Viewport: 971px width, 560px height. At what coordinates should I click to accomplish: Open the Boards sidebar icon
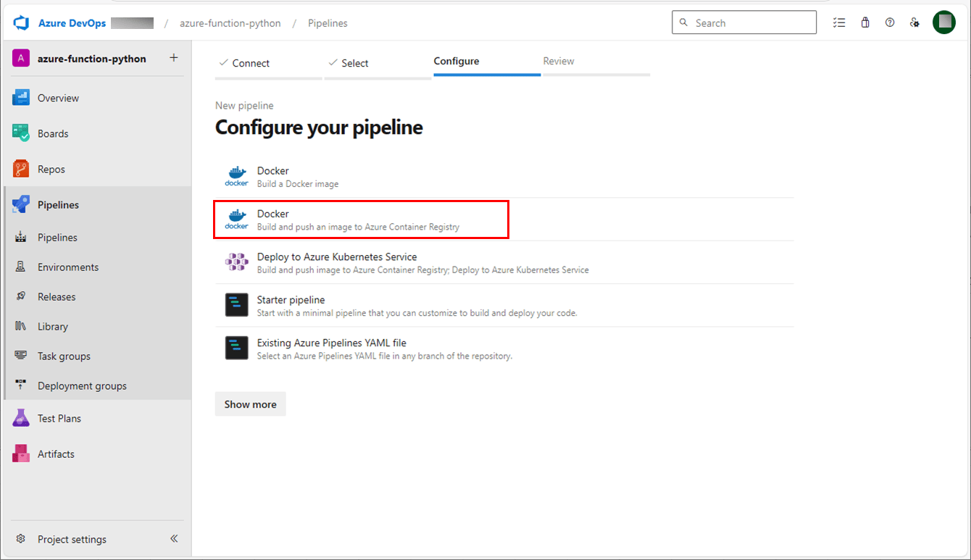click(x=20, y=133)
